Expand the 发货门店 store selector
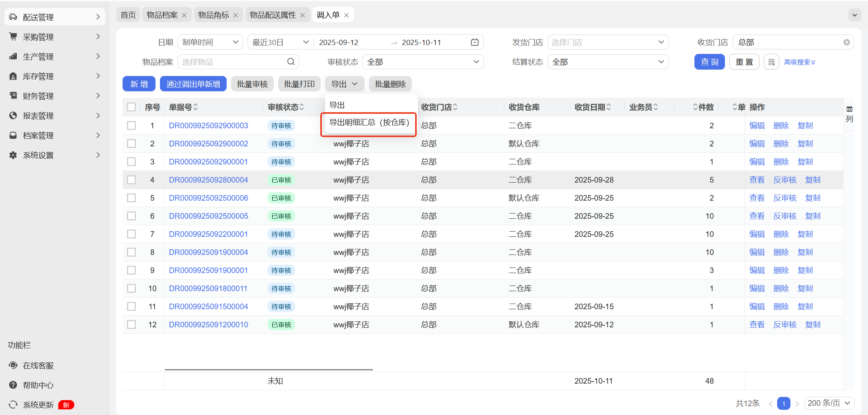868x415 pixels. coord(608,42)
